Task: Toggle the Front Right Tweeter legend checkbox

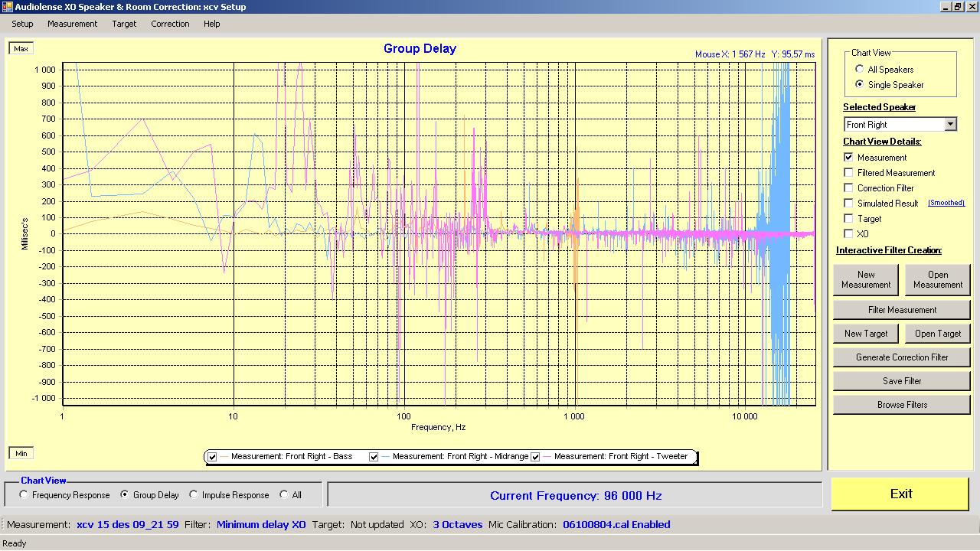Action: [x=536, y=457]
